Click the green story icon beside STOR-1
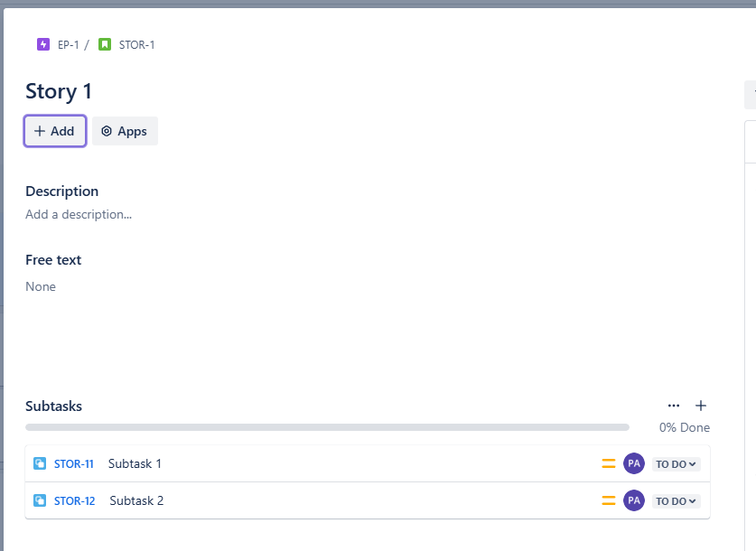 [x=104, y=43]
